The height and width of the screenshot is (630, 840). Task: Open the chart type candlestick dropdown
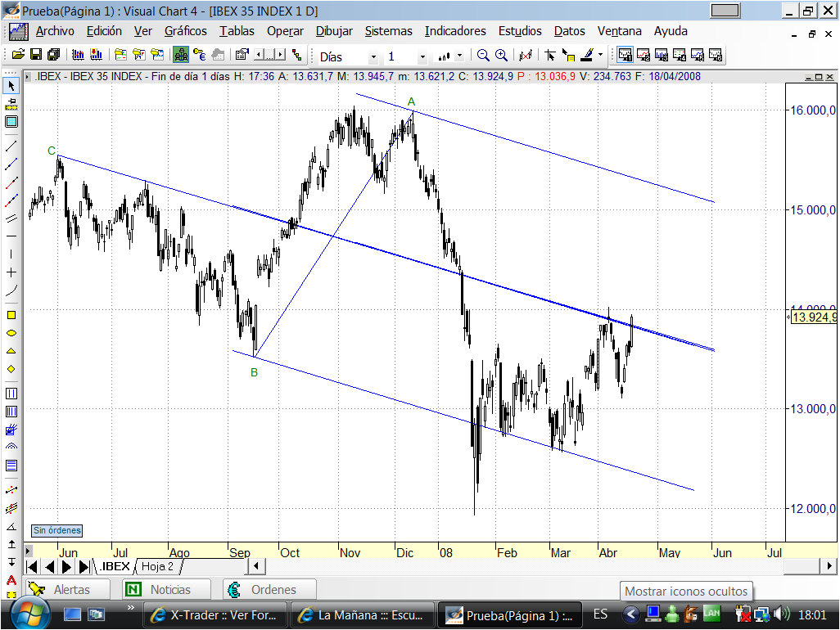(x=459, y=55)
